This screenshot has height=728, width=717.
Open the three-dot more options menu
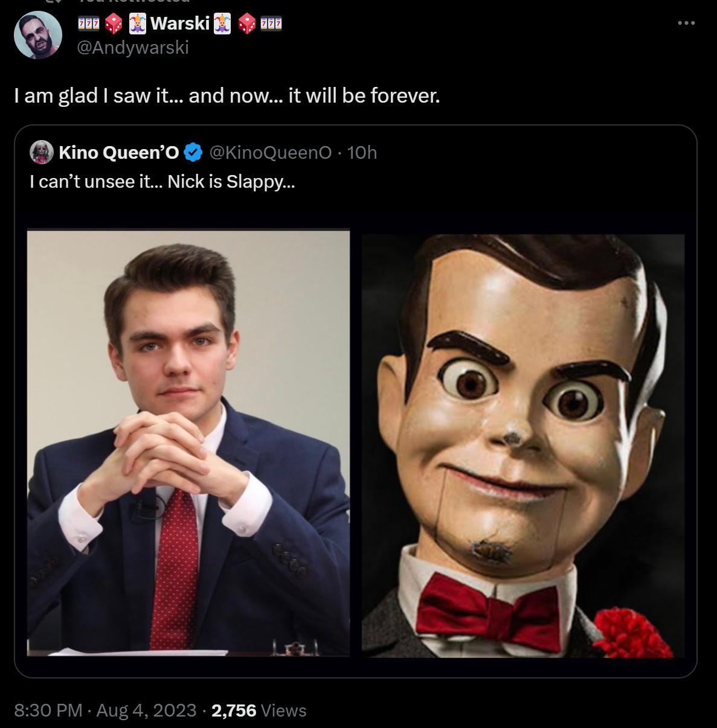click(x=686, y=23)
